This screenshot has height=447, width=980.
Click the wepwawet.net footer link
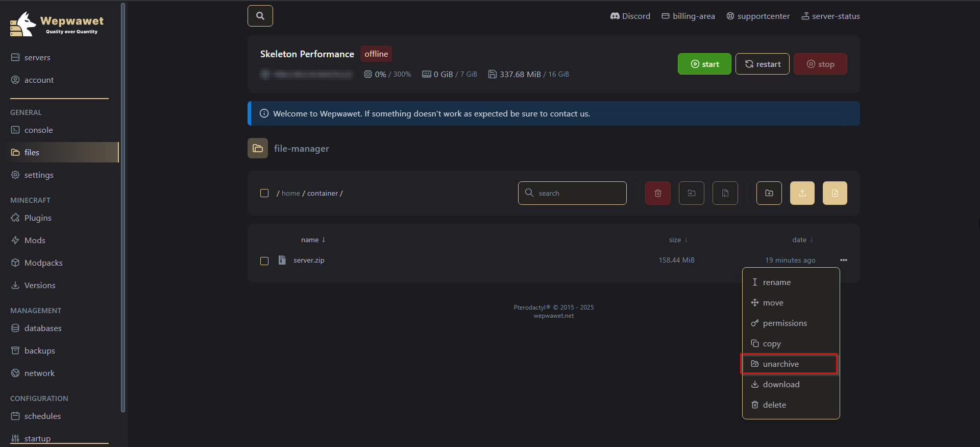554,316
